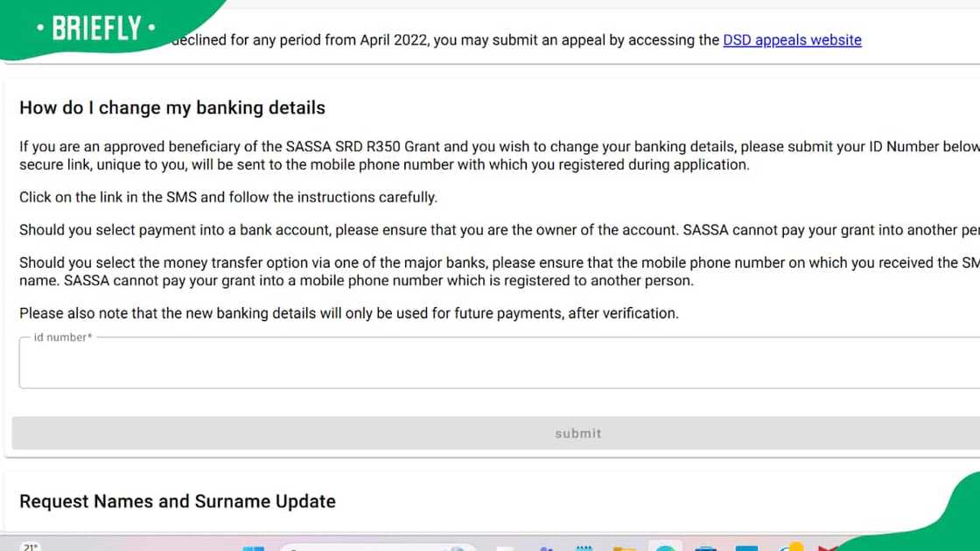
Task: Open the DSD appeals website link
Action: coord(792,40)
